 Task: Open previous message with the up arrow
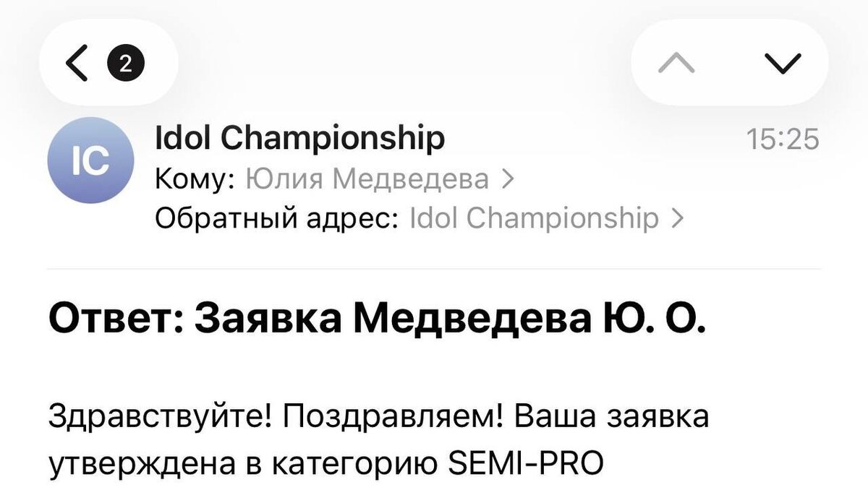pos(677,64)
